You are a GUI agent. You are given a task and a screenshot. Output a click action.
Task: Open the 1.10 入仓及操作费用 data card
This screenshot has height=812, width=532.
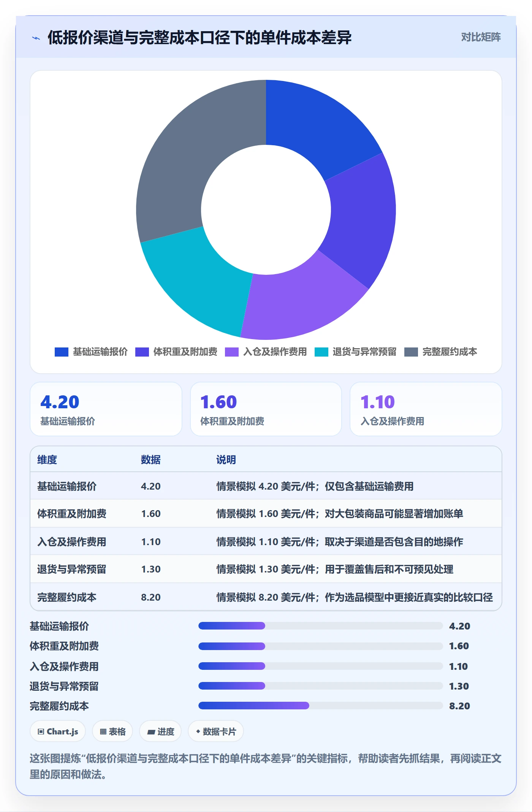point(426,409)
